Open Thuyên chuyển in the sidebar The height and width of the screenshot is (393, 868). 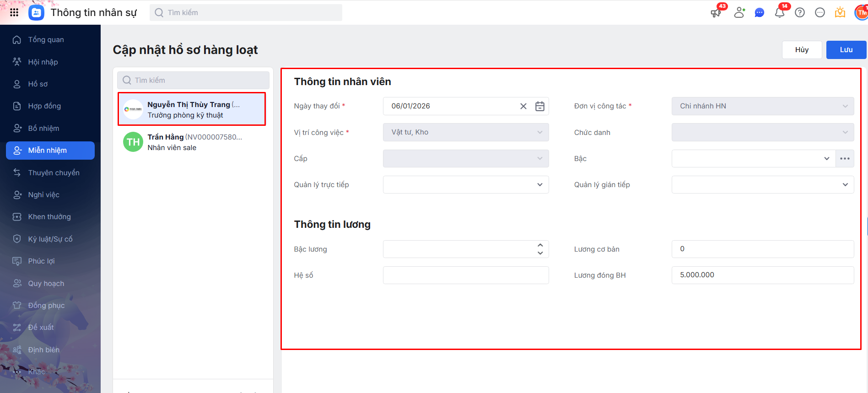click(x=54, y=172)
